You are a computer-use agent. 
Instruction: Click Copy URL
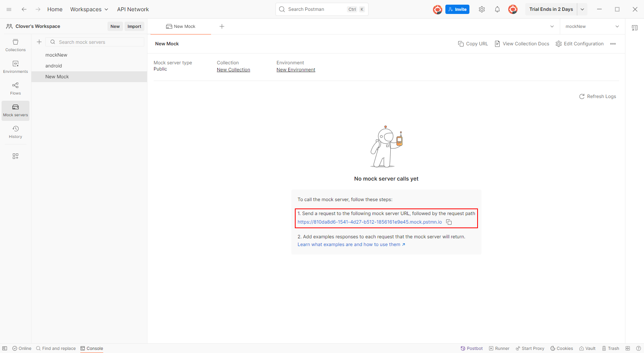coord(473,44)
